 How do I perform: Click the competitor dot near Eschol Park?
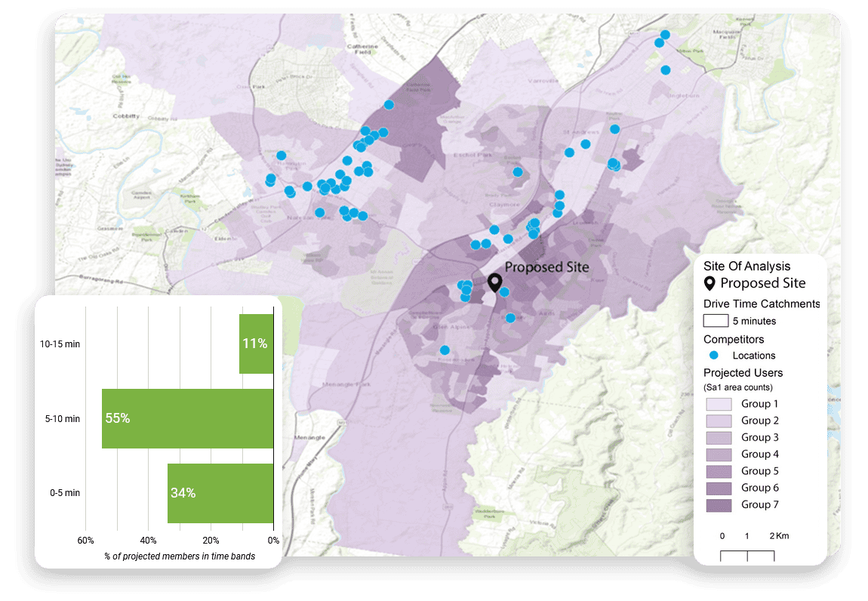pyautogui.click(x=518, y=172)
